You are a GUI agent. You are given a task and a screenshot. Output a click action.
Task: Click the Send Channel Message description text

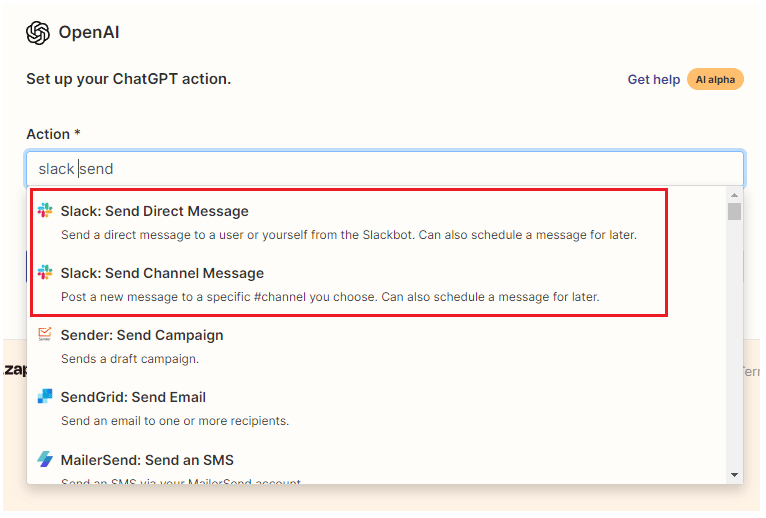[330, 297]
